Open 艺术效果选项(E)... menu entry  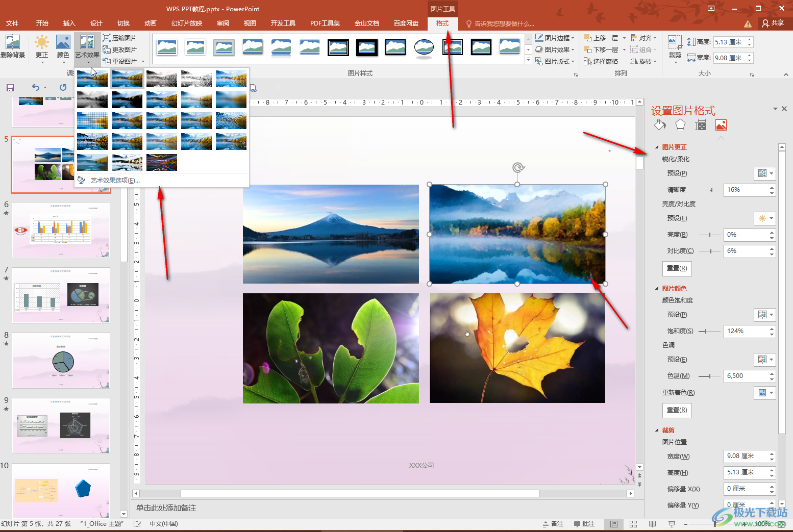pyautogui.click(x=115, y=180)
